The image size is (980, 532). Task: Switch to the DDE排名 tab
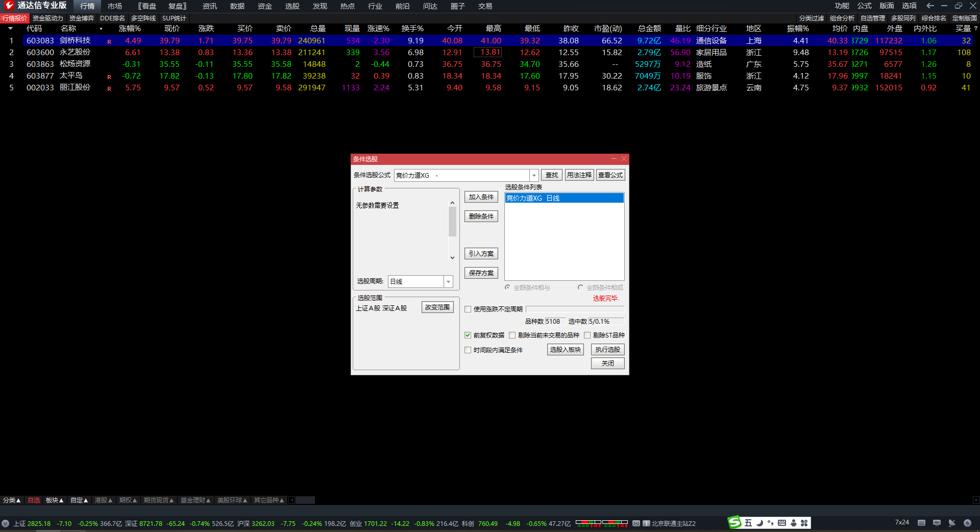(113, 18)
